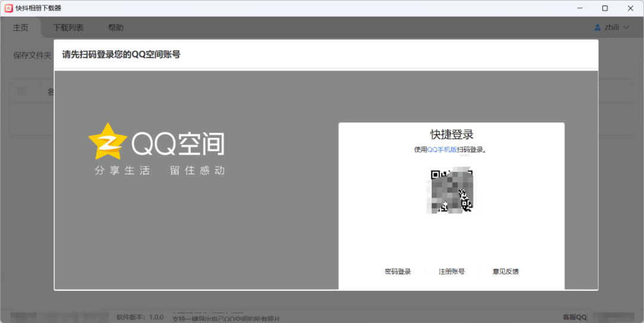Switch to 密码登录
Viewport: 644px width, 323px height.
click(398, 272)
